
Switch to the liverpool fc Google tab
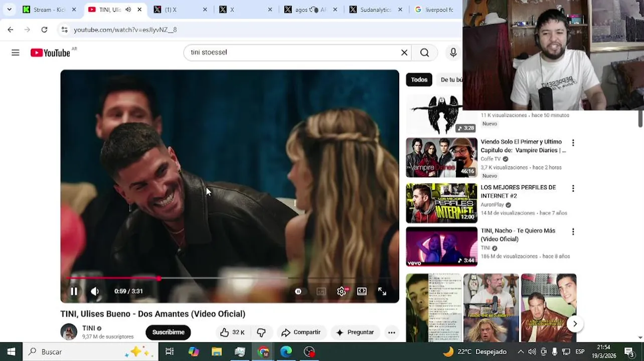[x=435, y=10]
